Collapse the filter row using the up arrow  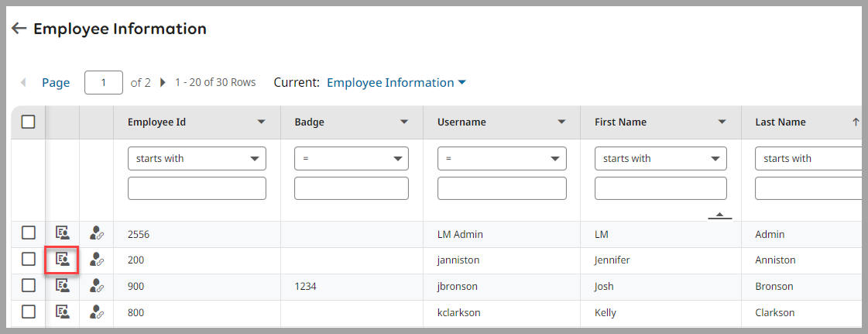tap(720, 215)
